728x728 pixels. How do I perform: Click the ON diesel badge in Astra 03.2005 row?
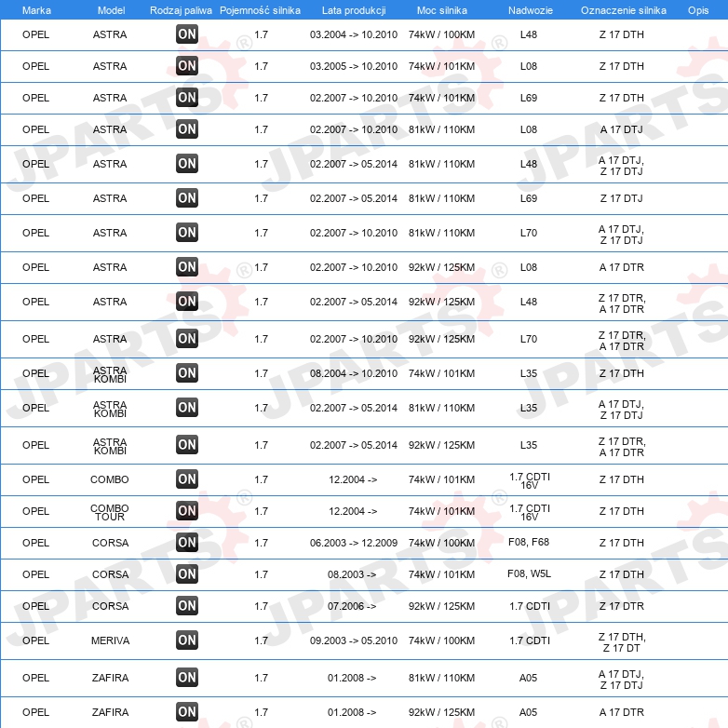point(187,65)
